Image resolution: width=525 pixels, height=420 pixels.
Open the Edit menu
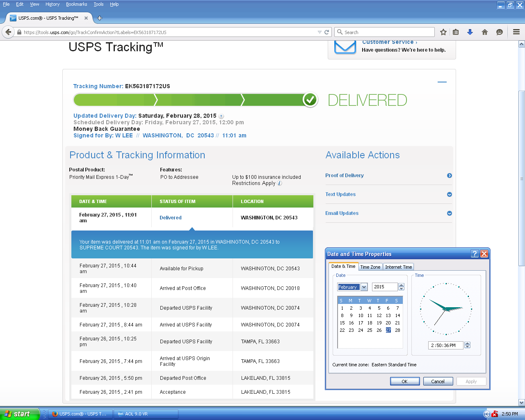pyautogui.click(x=20, y=4)
